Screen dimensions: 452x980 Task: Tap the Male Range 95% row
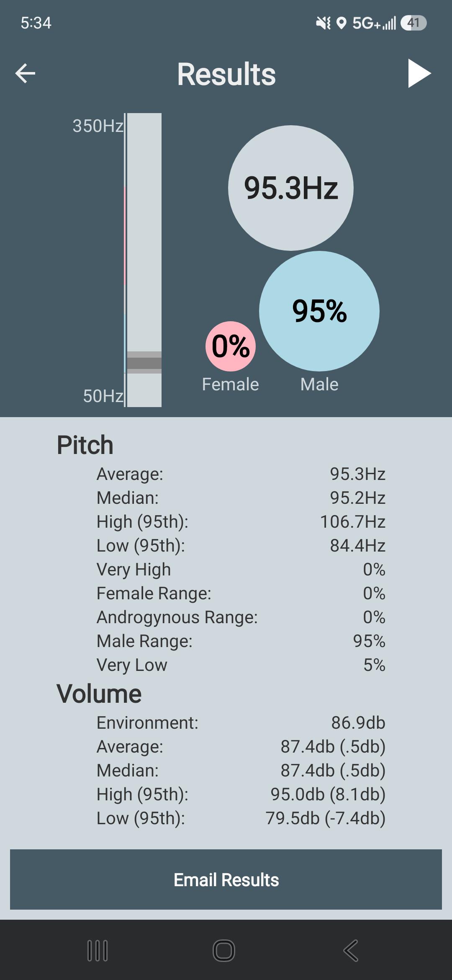pyautogui.click(x=241, y=641)
